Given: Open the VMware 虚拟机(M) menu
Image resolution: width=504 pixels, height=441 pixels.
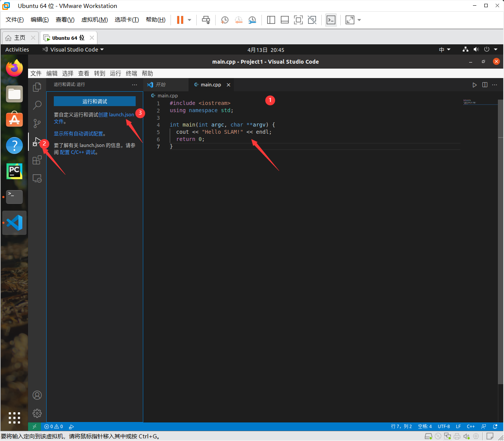Looking at the screenshot, I should coord(95,20).
